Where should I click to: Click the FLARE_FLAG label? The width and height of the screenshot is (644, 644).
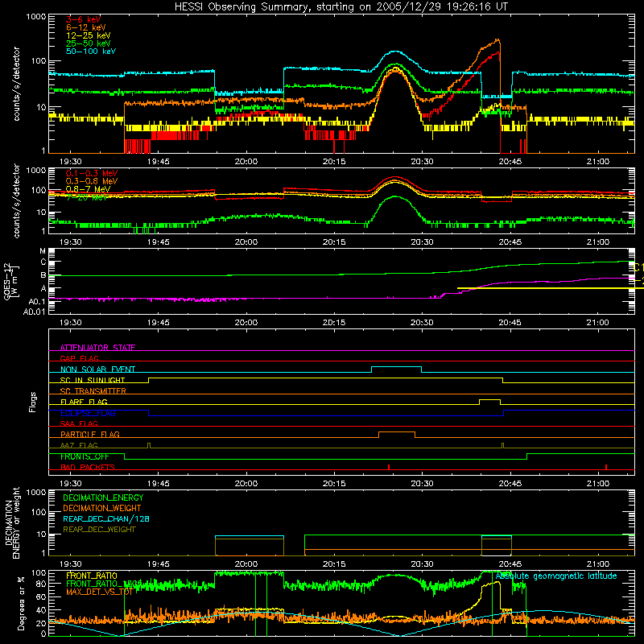[84, 402]
